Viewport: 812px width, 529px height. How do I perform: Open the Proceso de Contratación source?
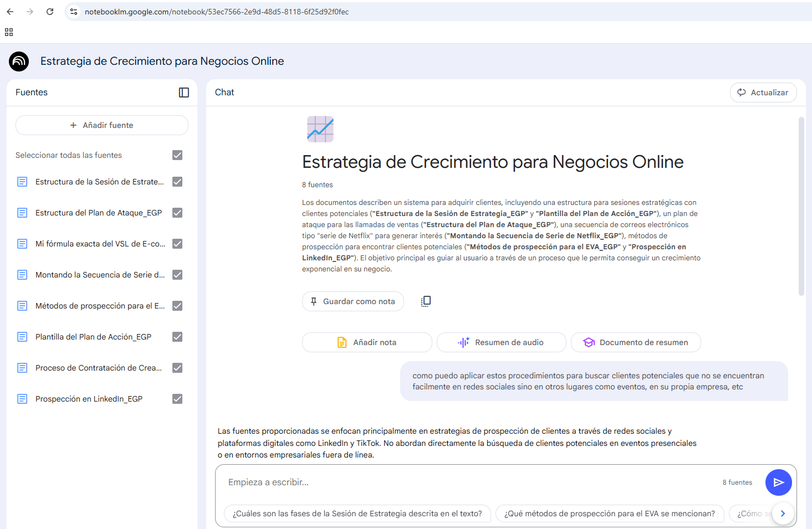tap(99, 368)
